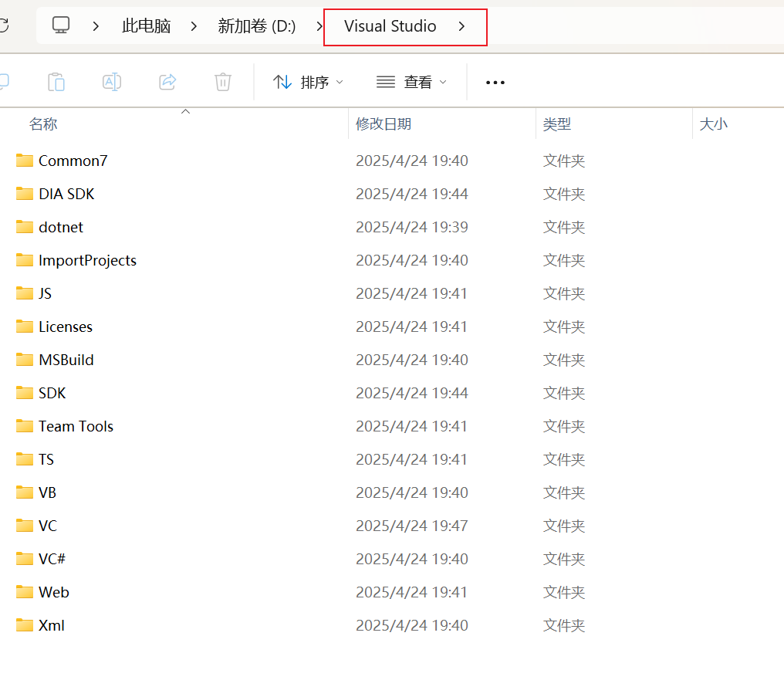Expand the chevron after the monitor icon
Image resolution: width=784 pixels, height=697 pixels.
[96, 26]
